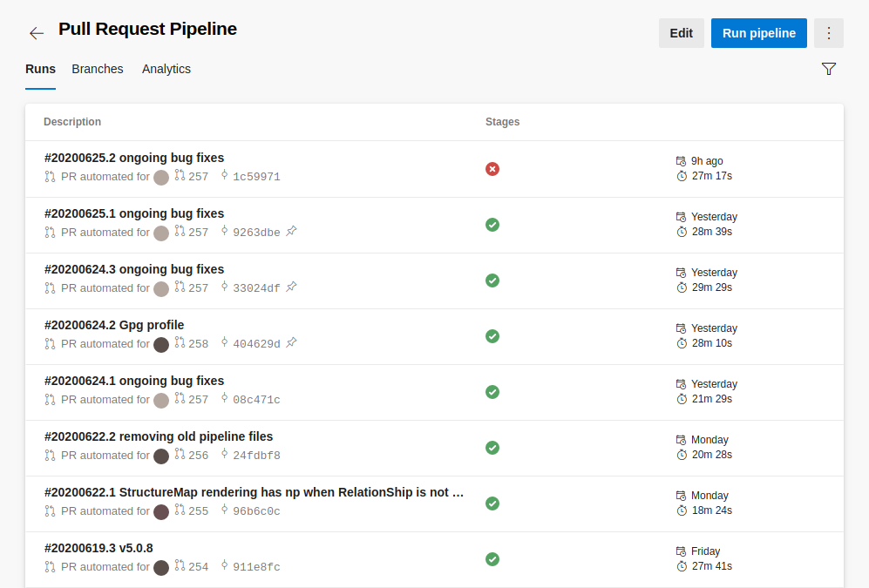Click commit hash 9263dbe
The width and height of the screenshot is (869, 588).
pyautogui.click(x=256, y=233)
